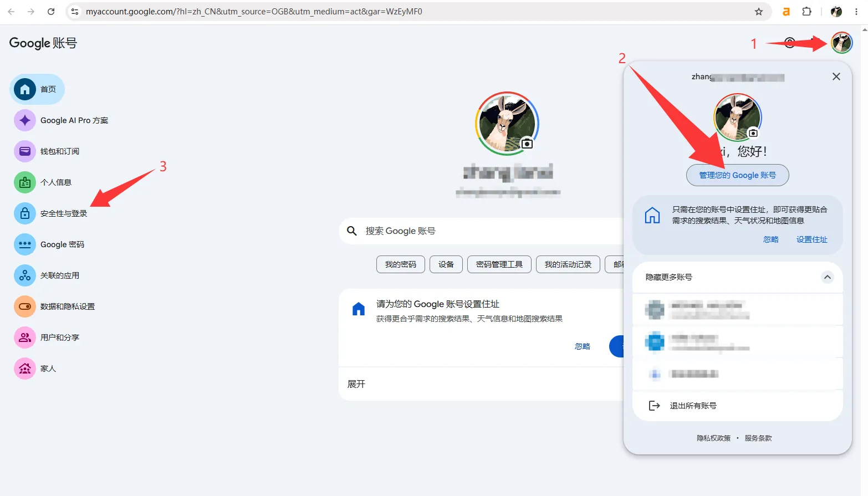Click 设置住址 in the account popup

pyautogui.click(x=812, y=239)
